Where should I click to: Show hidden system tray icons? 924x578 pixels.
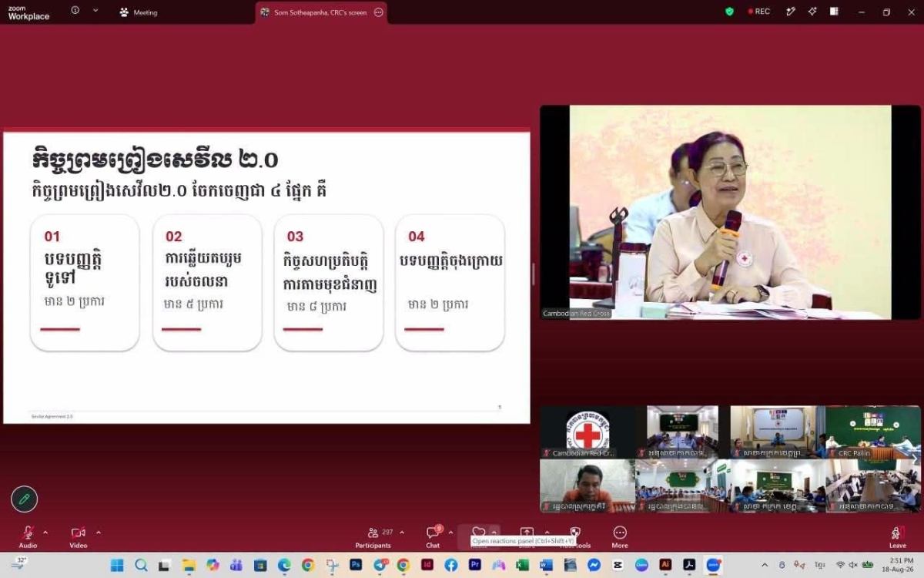(765, 565)
